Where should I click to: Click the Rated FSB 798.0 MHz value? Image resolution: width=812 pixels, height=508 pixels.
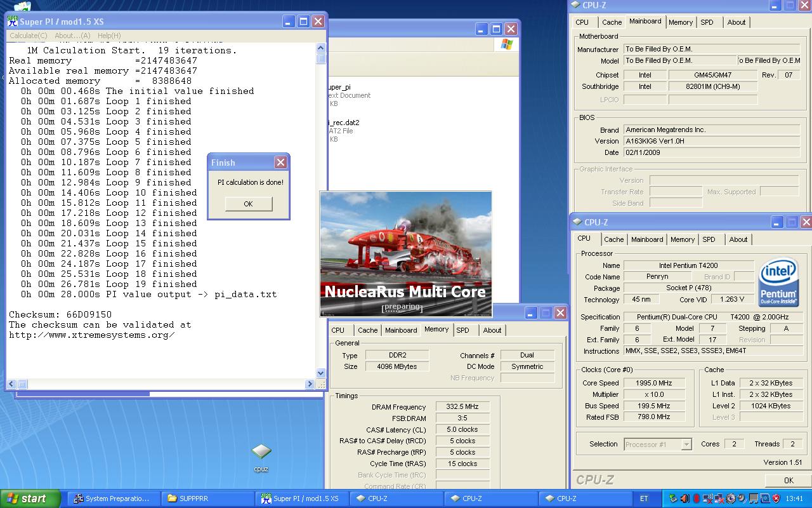(x=654, y=417)
